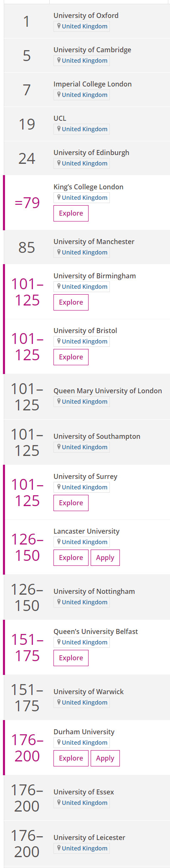Click location pin icon under University of Oxford

tap(59, 26)
